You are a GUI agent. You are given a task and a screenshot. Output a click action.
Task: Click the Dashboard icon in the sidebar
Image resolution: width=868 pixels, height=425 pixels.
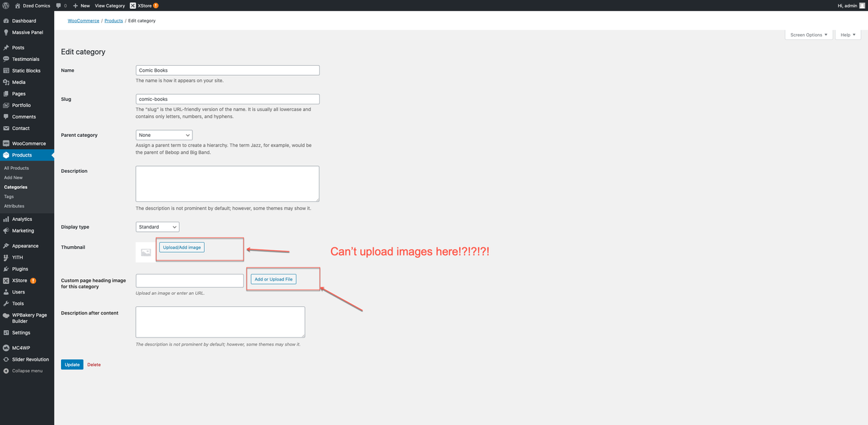(x=6, y=21)
